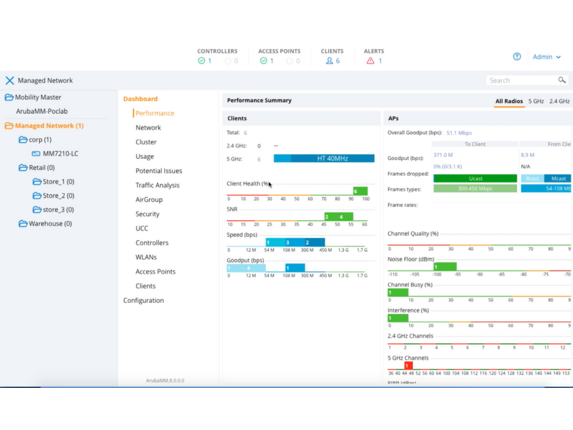This screenshot has width=573, height=430.
Task: Click the alerts warning triangle icon
Action: pyautogui.click(x=370, y=61)
